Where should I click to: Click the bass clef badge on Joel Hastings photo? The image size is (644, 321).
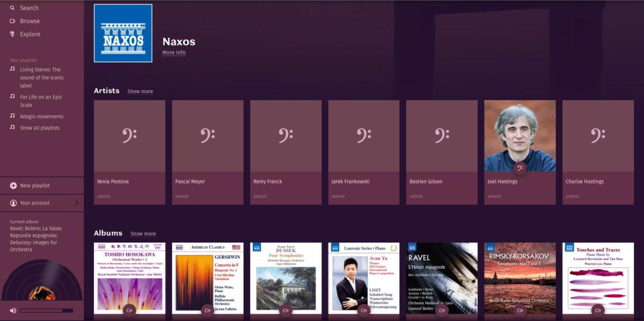click(519, 168)
